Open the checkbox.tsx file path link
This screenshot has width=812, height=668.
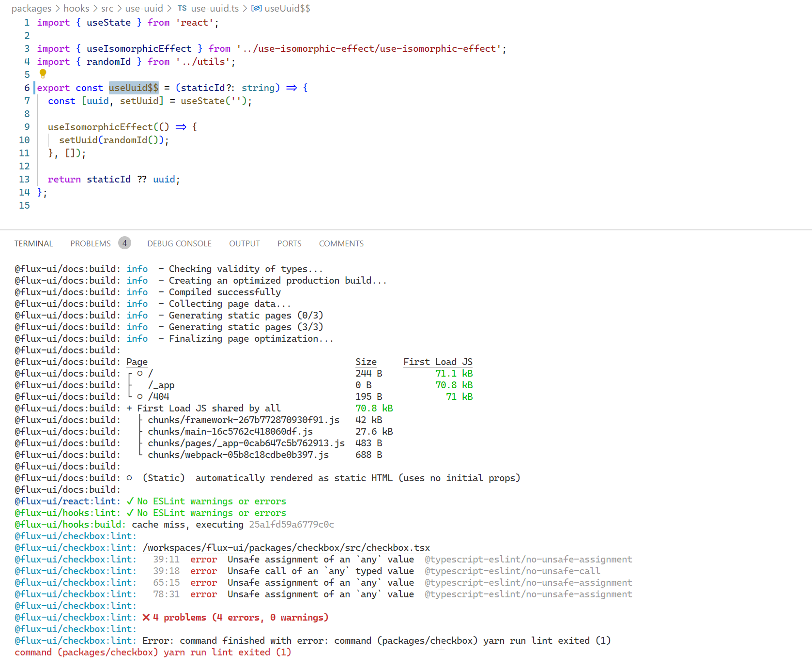[286, 547]
